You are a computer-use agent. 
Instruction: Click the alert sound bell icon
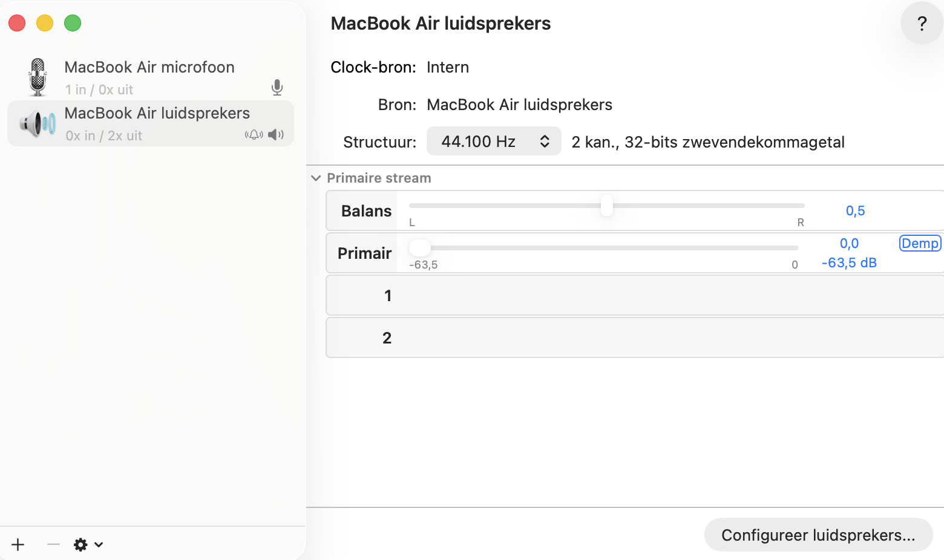coord(254,134)
